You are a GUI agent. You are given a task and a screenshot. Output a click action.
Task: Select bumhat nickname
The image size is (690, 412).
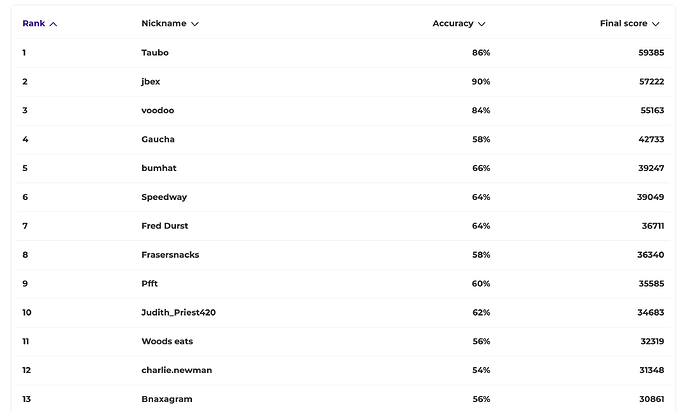click(x=159, y=168)
